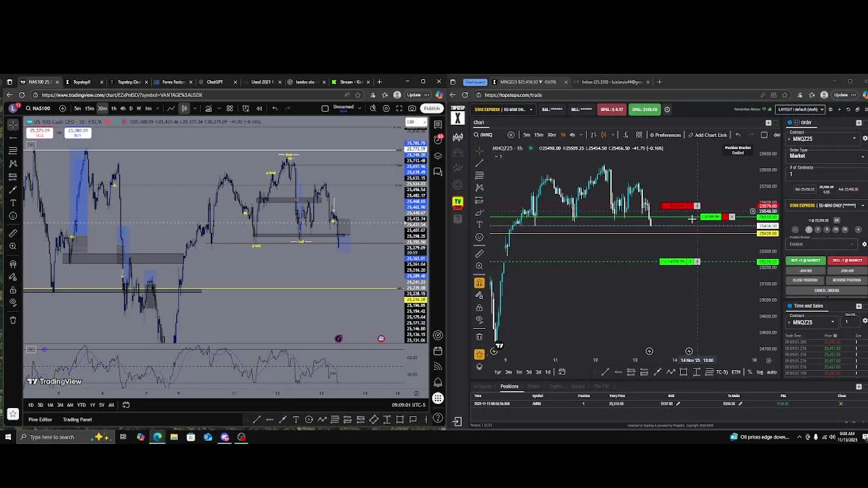868x488 pixels.
Task: Open Preferences in TopstepX chart toolbar
Action: click(666, 135)
